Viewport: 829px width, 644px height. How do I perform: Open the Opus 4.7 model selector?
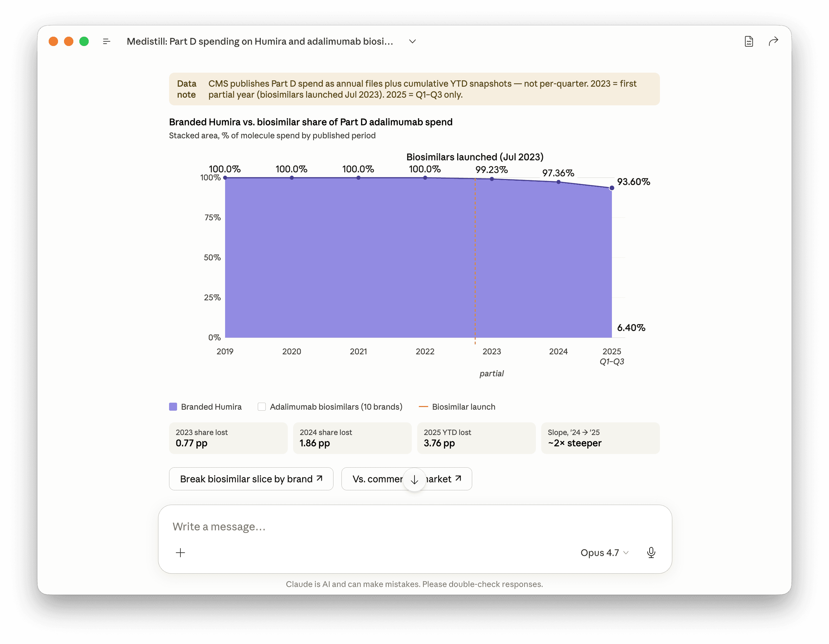604,553
